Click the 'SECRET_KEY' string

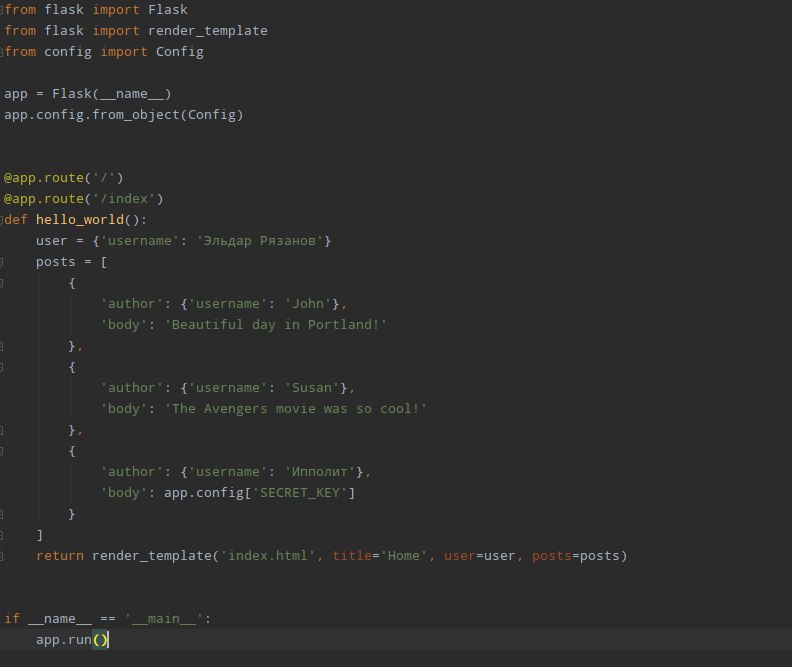pyautogui.click(x=300, y=493)
